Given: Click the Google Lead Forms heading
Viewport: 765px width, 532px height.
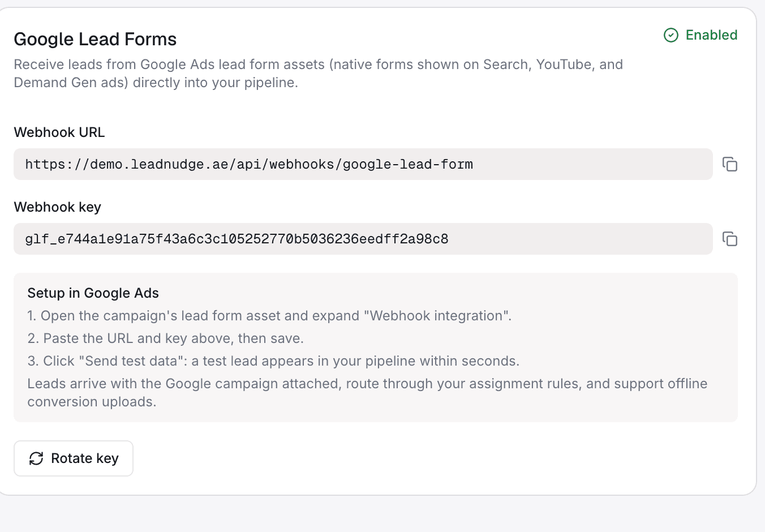Looking at the screenshot, I should (95, 39).
